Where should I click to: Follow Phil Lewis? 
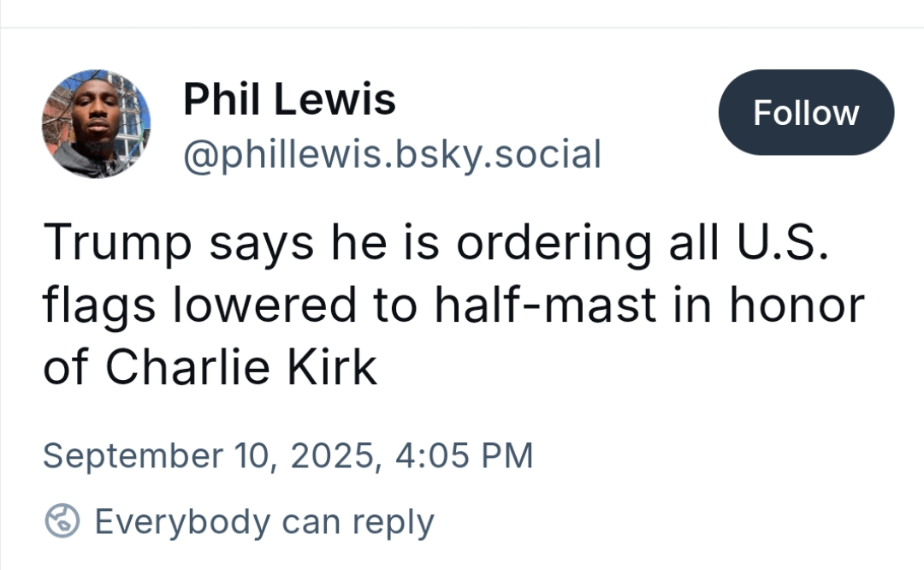[x=806, y=113]
